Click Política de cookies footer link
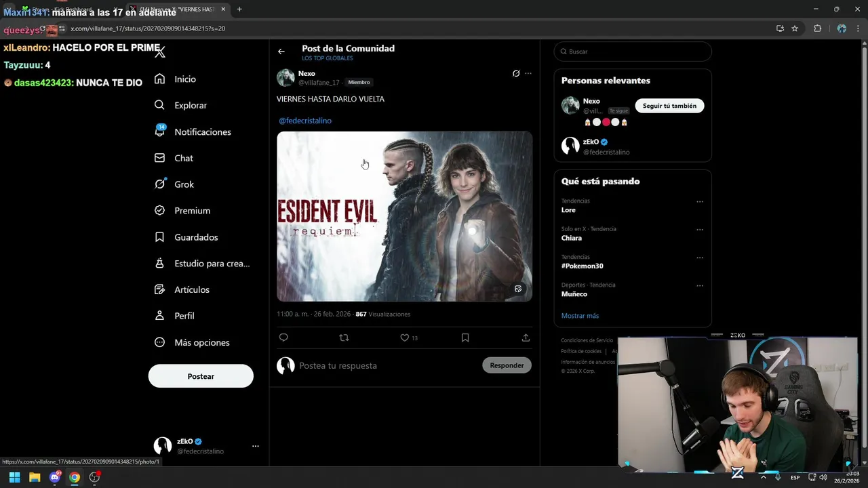This screenshot has height=488, width=868. pyautogui.click(x=581, y=351)
